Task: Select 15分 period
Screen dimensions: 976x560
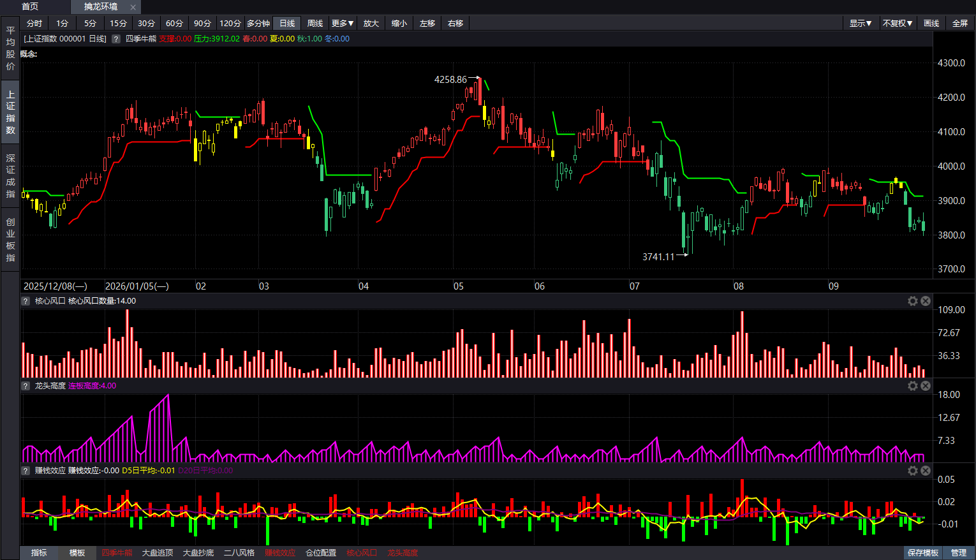Action: pyautogui.click(x=118, y=23)
